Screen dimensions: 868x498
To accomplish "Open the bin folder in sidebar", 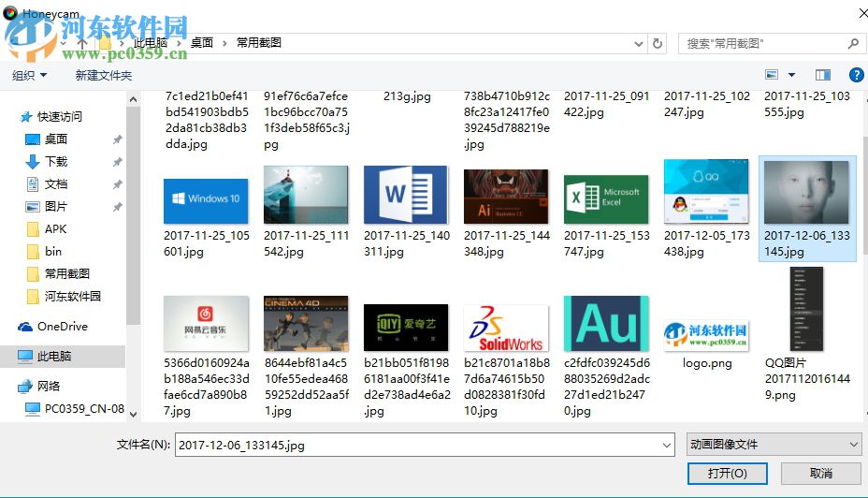I will 53,252.
